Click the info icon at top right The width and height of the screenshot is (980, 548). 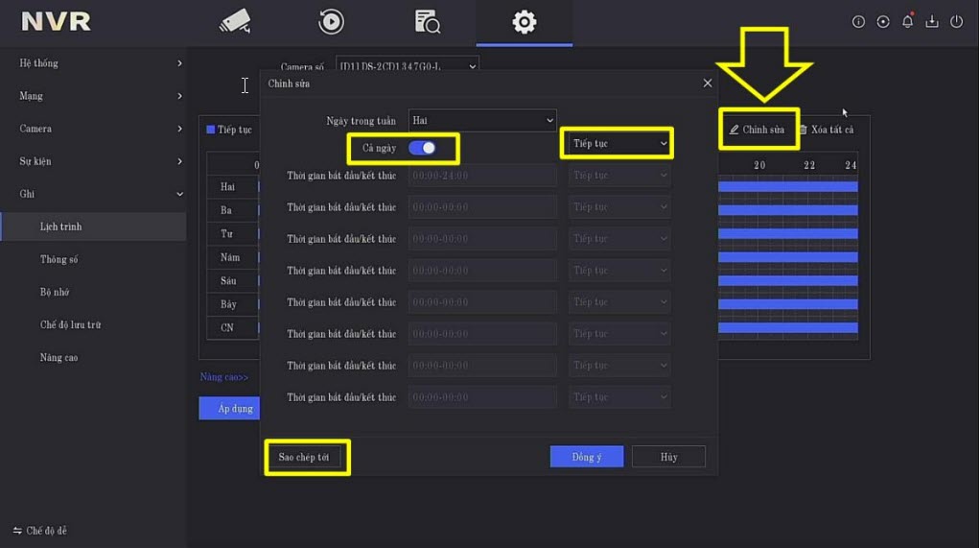coord(858,21)
